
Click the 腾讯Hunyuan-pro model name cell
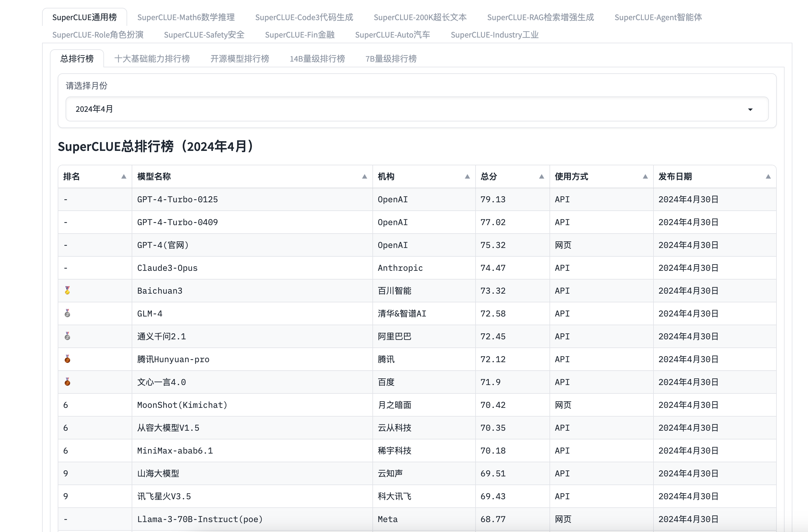[252, 359]
